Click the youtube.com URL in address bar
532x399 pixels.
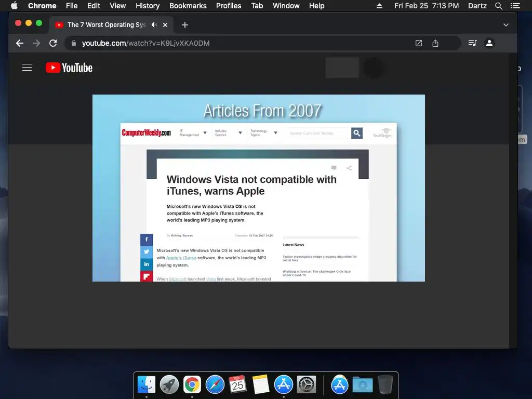click(145, 43)
